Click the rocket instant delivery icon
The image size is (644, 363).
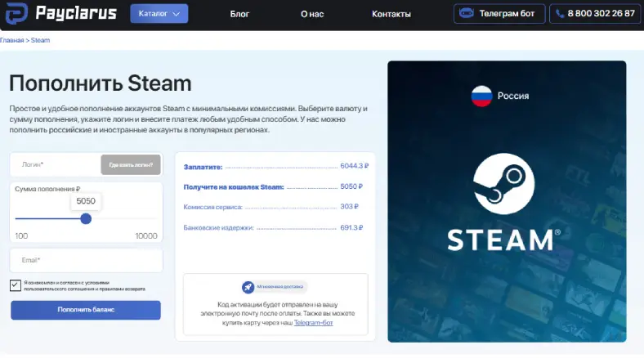(248, 287)
